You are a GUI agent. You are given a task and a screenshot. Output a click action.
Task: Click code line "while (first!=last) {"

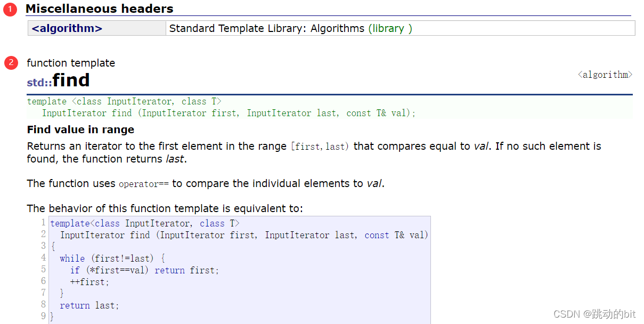pyautogui.click(x=112, y=258)
